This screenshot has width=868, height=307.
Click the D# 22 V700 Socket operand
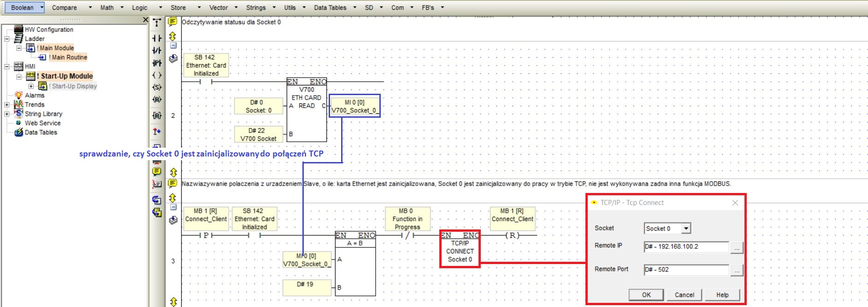pyautogui.click(x=258, y=134)
